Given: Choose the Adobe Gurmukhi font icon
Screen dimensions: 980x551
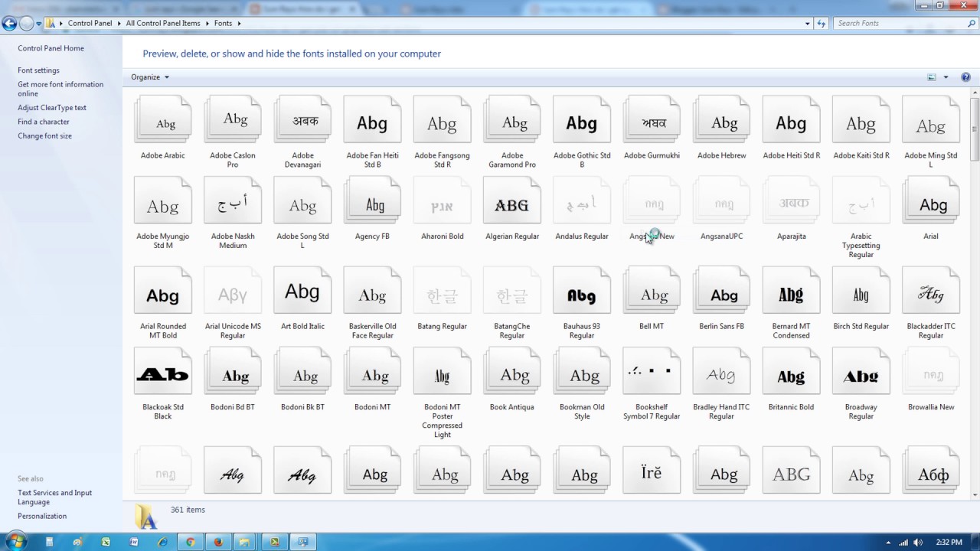Looking at the screenshot, I should coord(652,120).
